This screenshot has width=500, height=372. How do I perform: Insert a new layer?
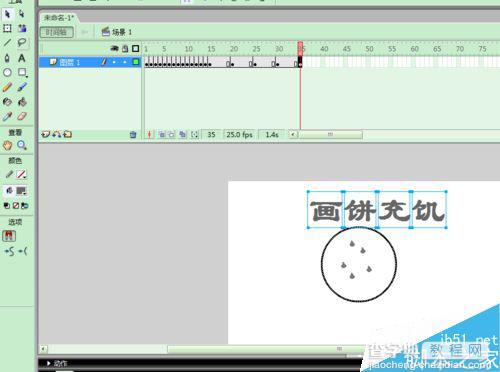click(x=46, y=135)
